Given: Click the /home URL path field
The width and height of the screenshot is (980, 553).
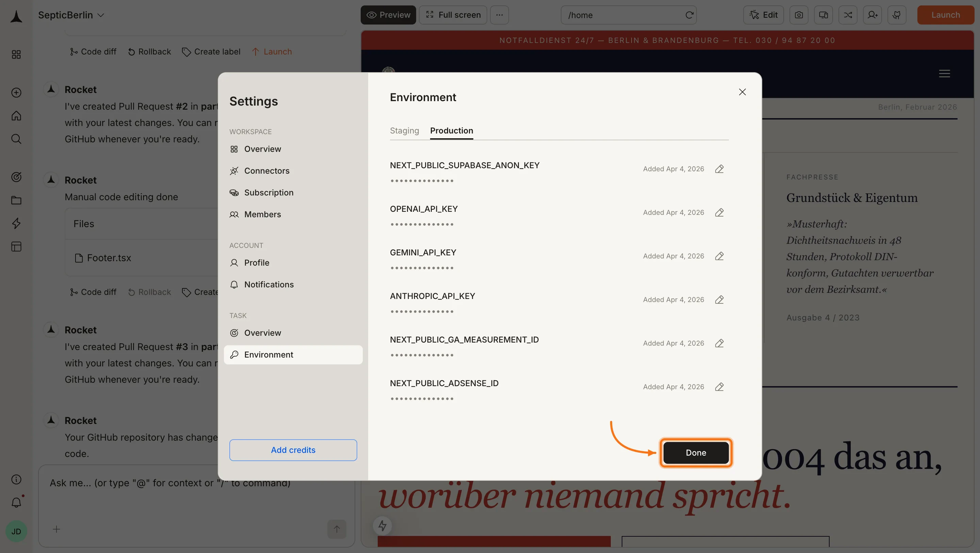Looking at the screenshot, I should point(624,15).
